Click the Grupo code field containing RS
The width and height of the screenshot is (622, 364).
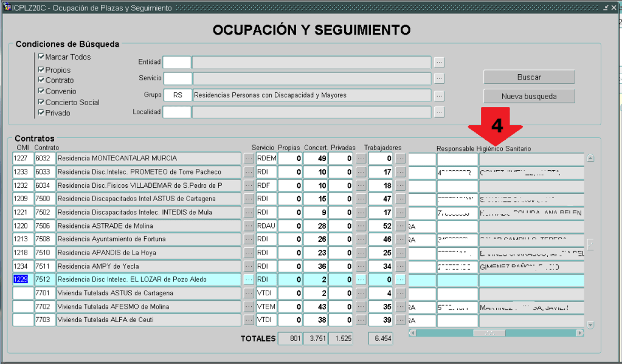click(177, 95)
